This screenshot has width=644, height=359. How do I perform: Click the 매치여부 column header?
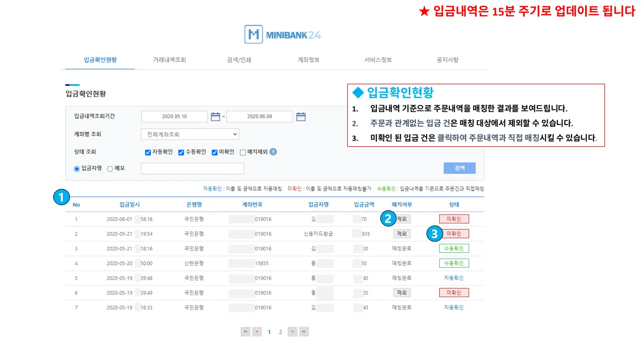point(402,205)
